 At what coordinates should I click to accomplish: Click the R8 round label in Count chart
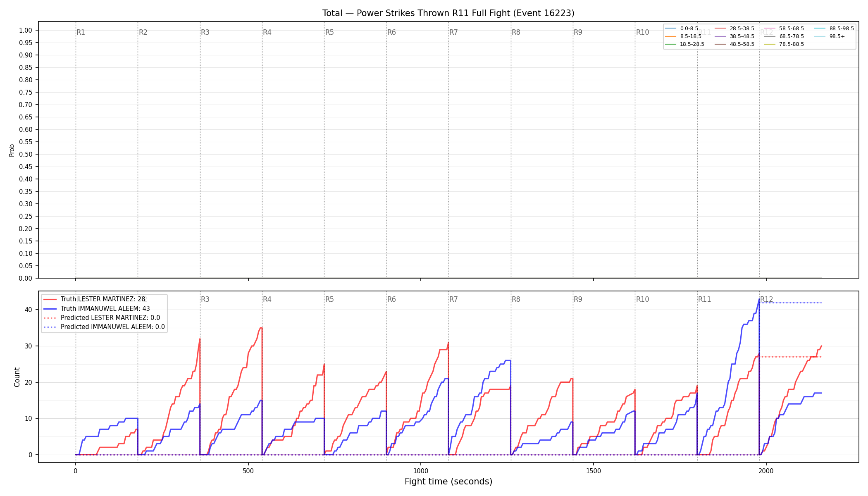[516, 299]
